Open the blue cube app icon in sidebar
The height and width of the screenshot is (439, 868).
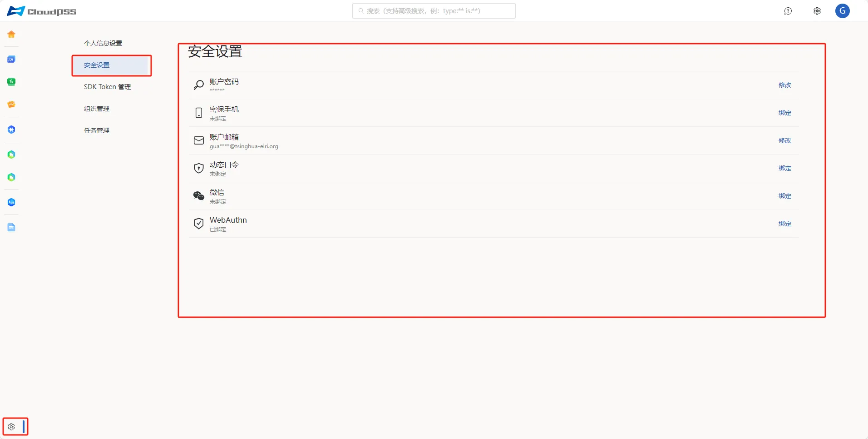11,202
